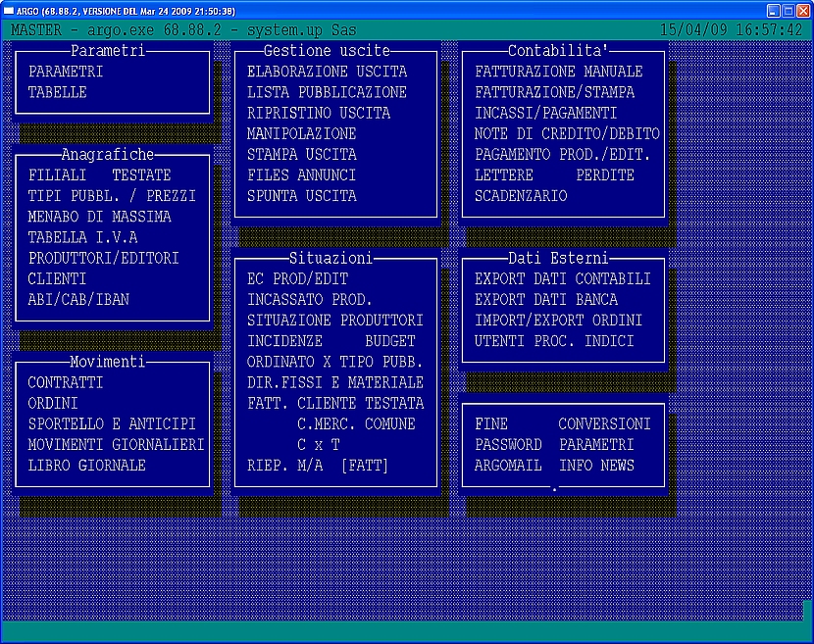The height and width of the screenshot is (644, 814).
Task: Open FATTURAZIONE MANUALE in Contabilita'
Action: 558,72
